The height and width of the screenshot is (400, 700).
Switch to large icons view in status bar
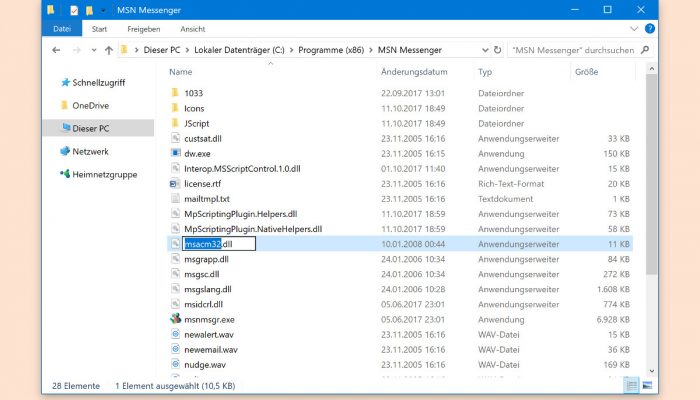647,386
